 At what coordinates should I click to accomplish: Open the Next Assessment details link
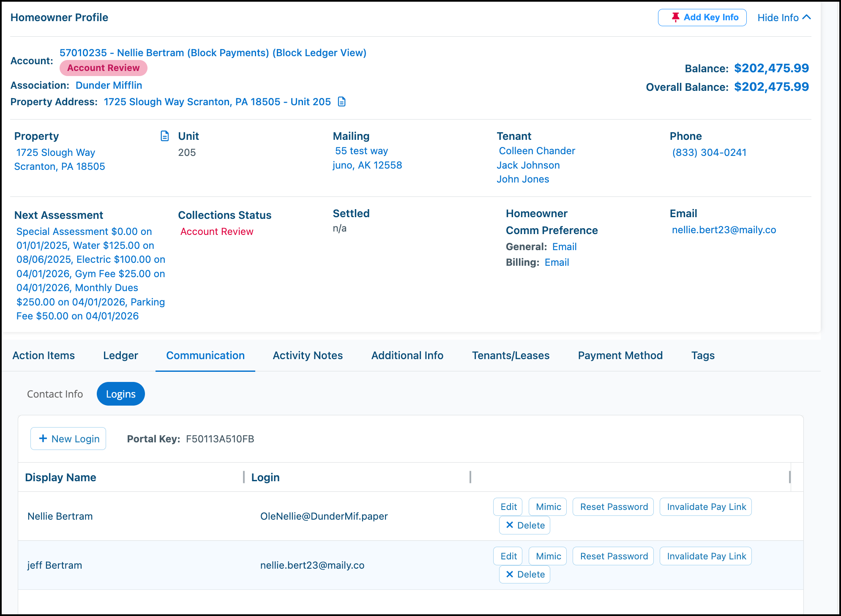coord(90,274)
